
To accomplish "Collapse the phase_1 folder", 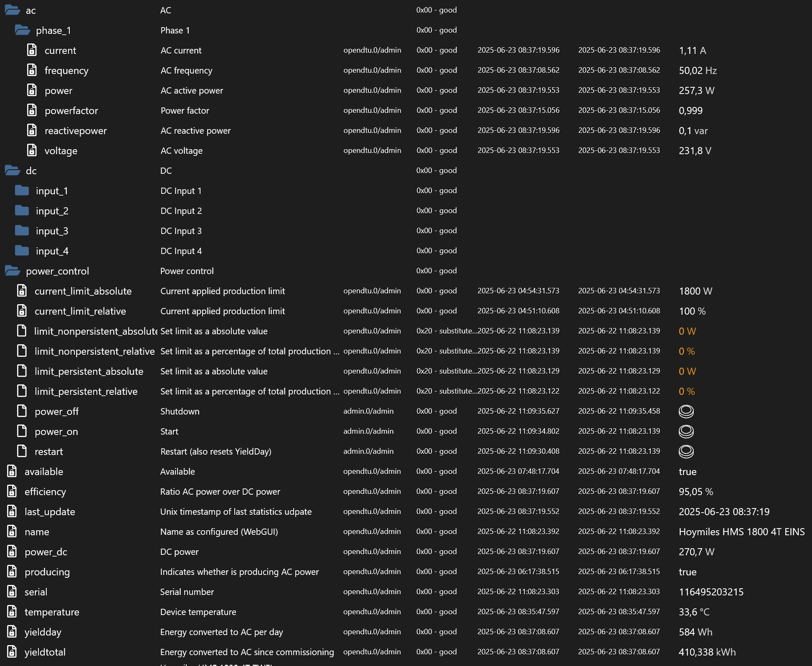I will (x=22, y=30).
